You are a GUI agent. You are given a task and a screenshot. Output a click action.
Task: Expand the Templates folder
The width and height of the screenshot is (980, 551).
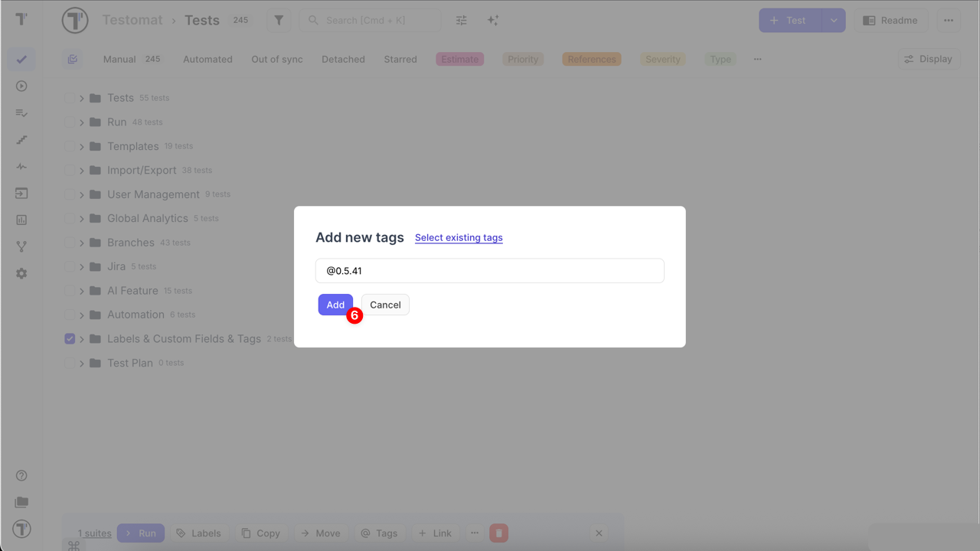tap(81, 146)
